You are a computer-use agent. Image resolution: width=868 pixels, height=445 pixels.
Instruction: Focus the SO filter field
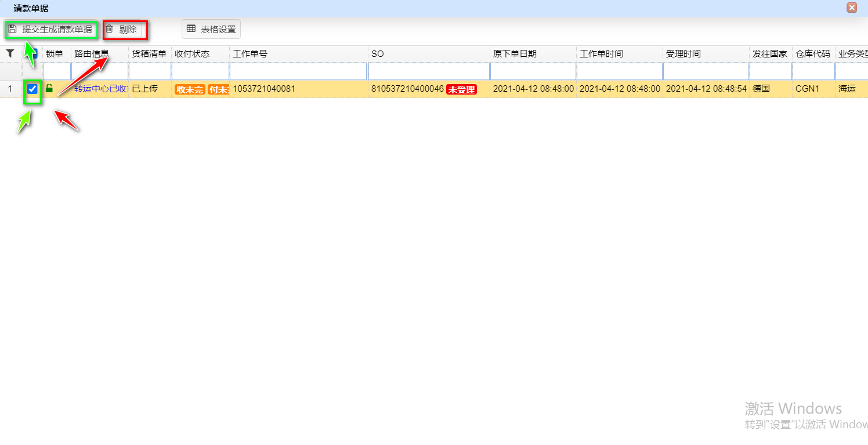[429, 71]
